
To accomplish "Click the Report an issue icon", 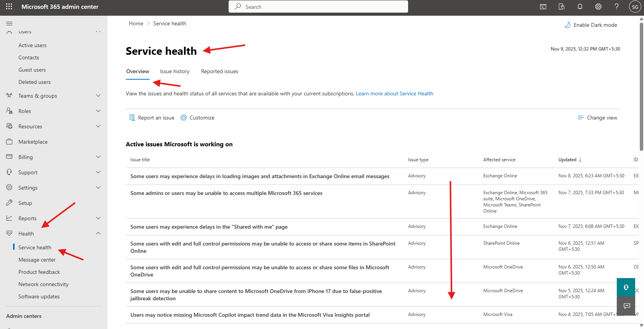I will 132,118.
